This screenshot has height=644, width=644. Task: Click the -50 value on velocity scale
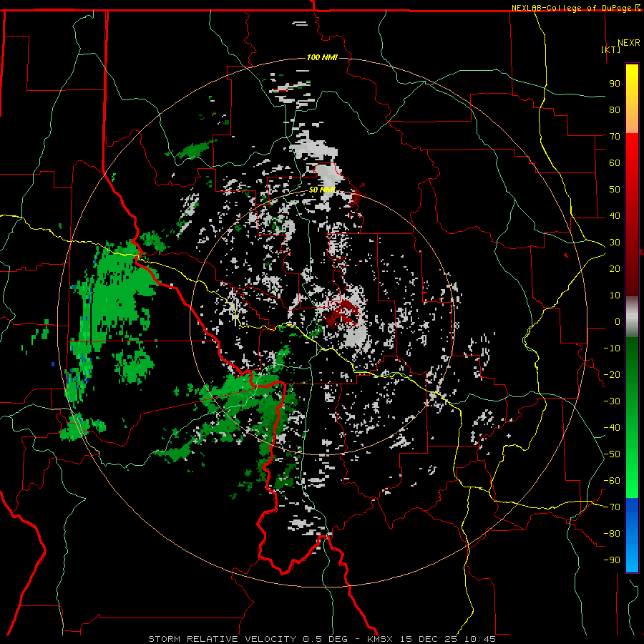click(612, 454)
